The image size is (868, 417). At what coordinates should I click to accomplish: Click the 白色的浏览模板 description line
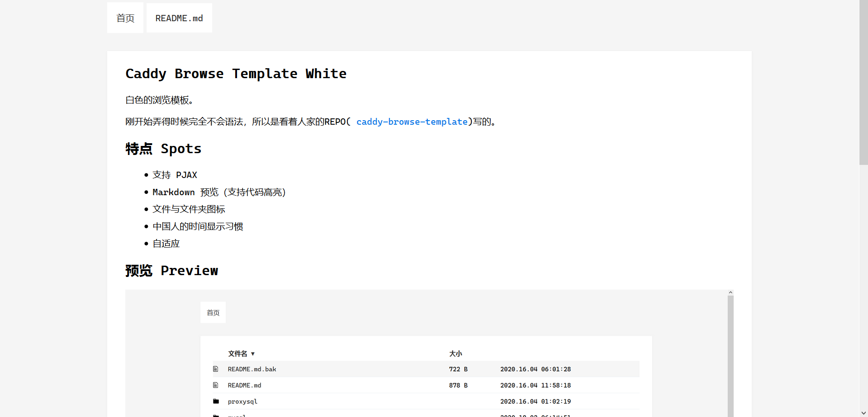(159, 100)
